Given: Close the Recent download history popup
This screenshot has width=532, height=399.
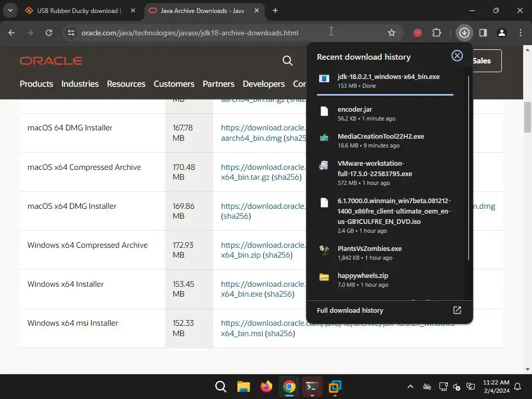Looking at the screenshot, I should click(x=457, y=56).
